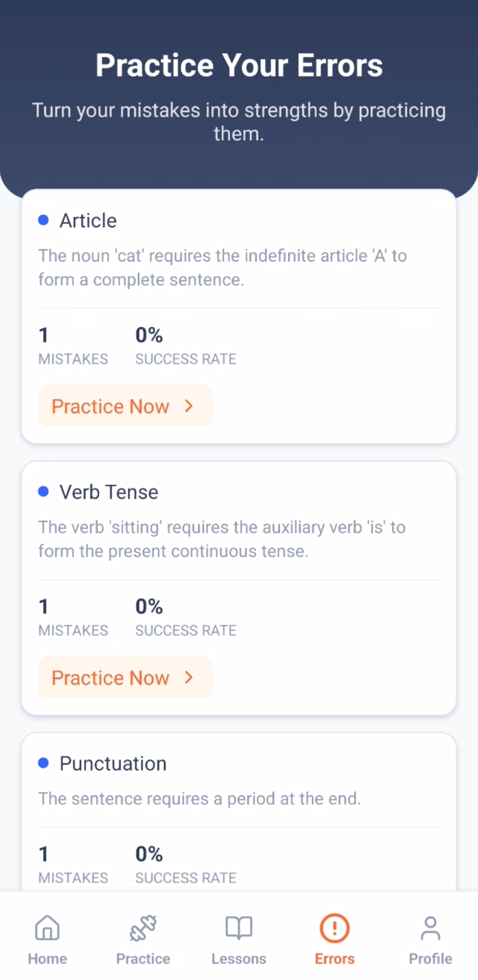Viewport: 478px width, 980px height.
Task: Open the Home house icon
Action: (x=47, y=927)
